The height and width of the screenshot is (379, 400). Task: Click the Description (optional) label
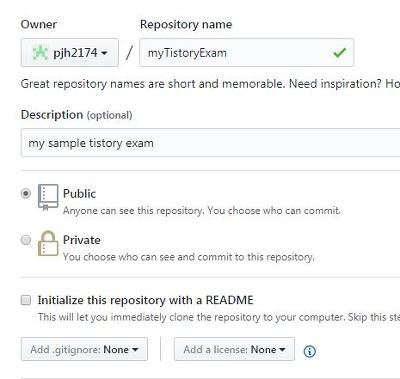pos(77,115)
